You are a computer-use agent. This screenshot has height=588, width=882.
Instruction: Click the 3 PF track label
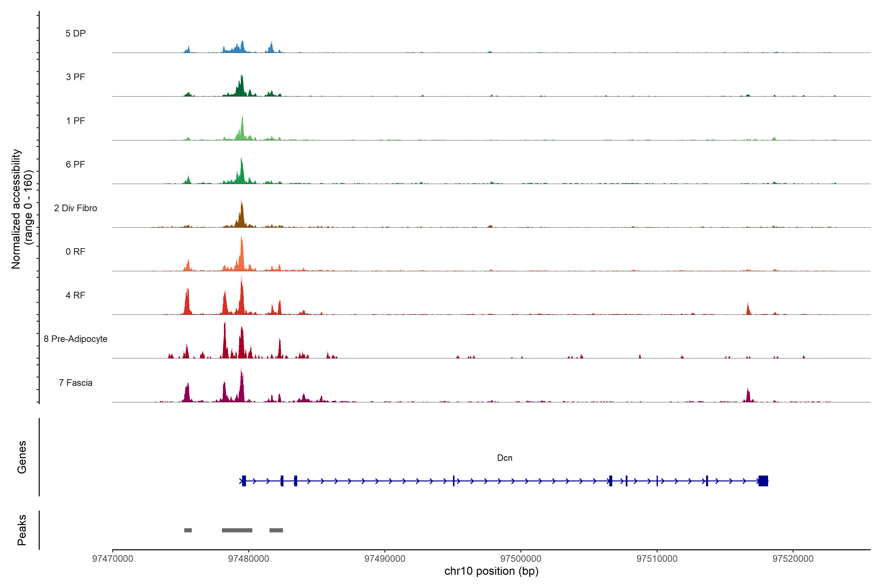click(75, 77)
